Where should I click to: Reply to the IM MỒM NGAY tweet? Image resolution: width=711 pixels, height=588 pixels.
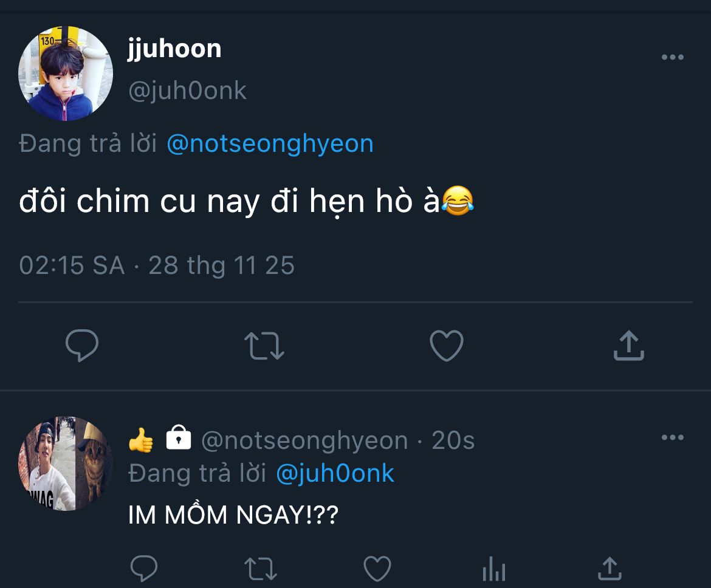(x=144, y=569)
